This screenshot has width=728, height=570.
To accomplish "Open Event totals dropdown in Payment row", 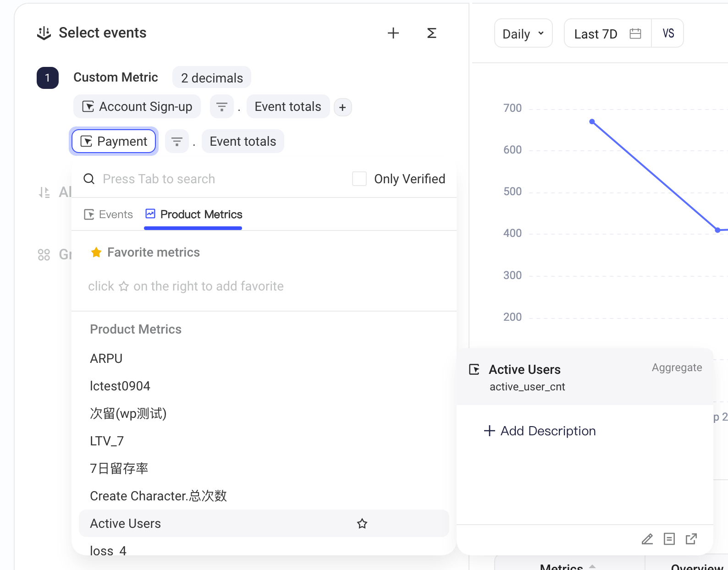I will [243, 142].
